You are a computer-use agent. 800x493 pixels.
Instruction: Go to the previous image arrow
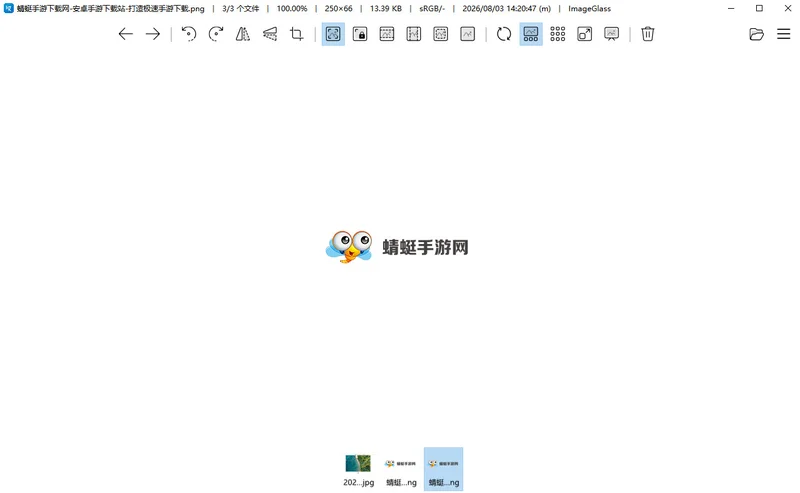[126, 34]
